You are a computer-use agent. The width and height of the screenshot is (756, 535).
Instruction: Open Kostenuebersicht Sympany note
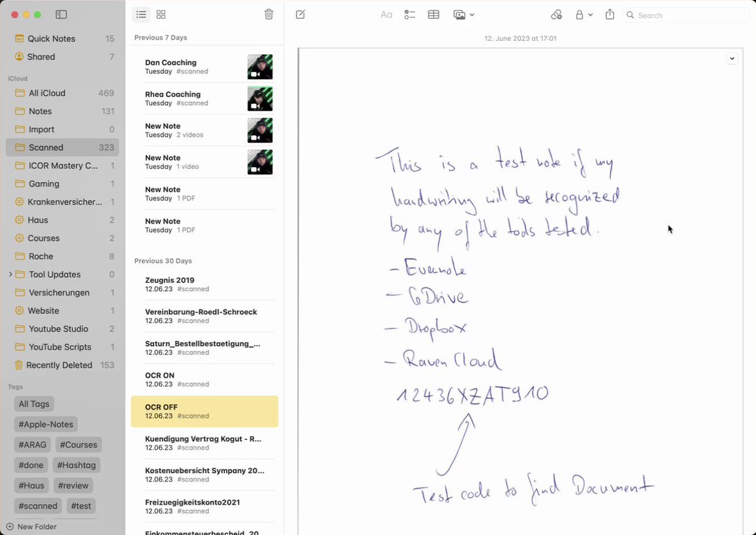point(204,475)
